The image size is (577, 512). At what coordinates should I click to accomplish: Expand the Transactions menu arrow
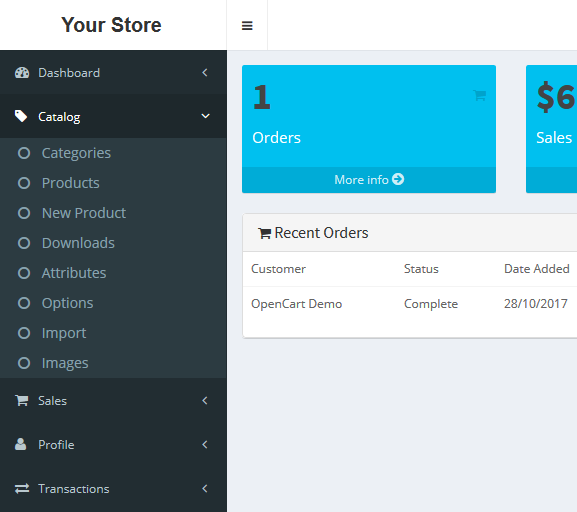tap(205, 488)
